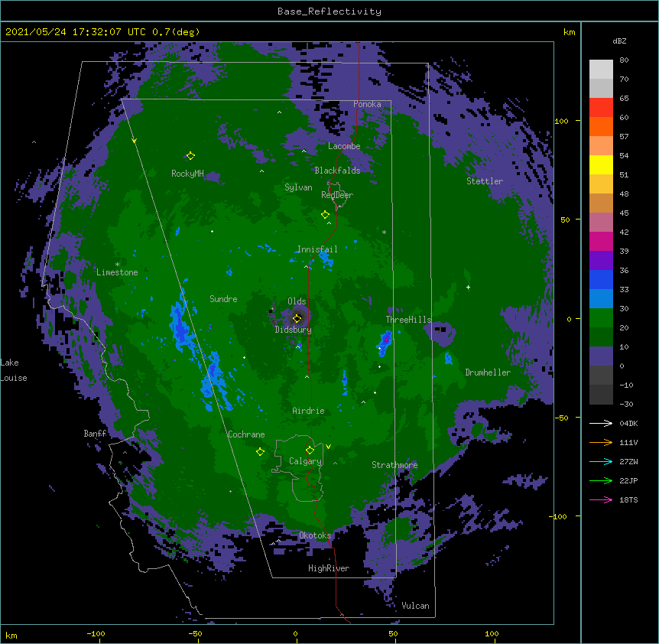Click the yellow diamond marker inside Calgary
This screenshot has width=659, height=644.
pyautogui.click(x=310, y=450)
